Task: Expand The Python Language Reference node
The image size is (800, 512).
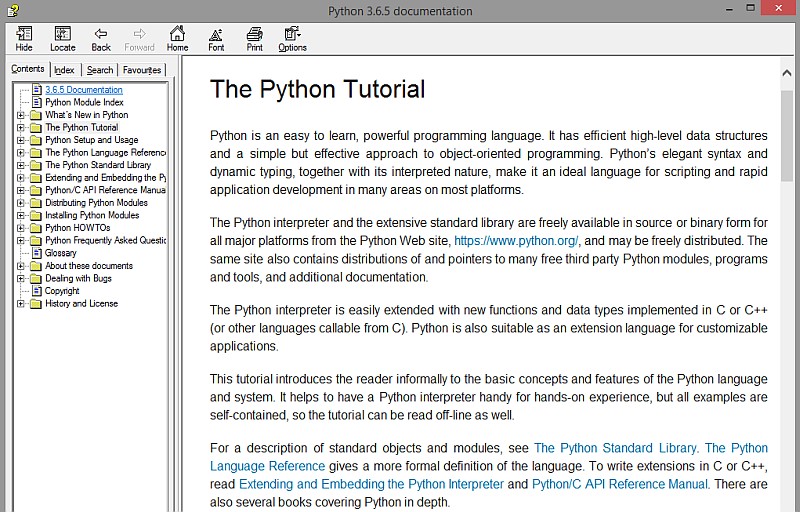Action: pos(20,152)
